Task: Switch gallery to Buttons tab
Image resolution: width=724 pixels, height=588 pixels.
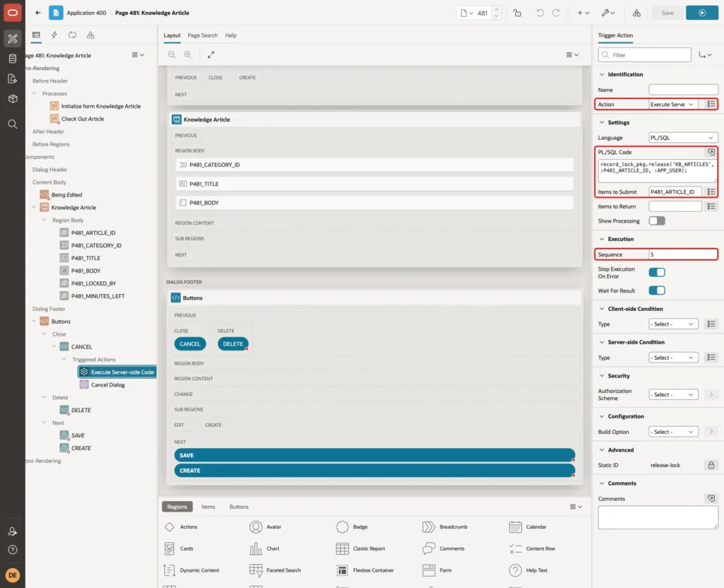Action: (x=239, y=507)
